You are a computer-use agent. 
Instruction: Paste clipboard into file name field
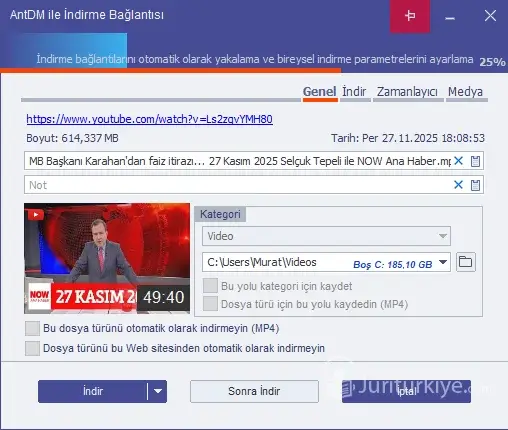click(475, 161)
